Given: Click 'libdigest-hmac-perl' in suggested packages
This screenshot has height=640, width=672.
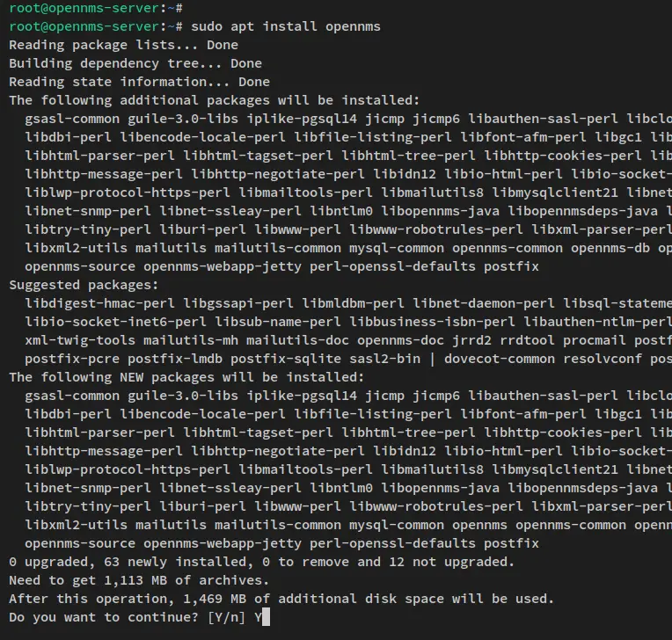Looking at the screenshot, I should pos(100,303).
